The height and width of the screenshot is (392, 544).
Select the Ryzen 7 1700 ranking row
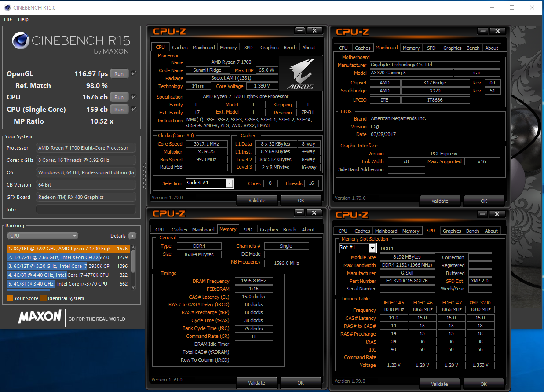click(68, 249)
